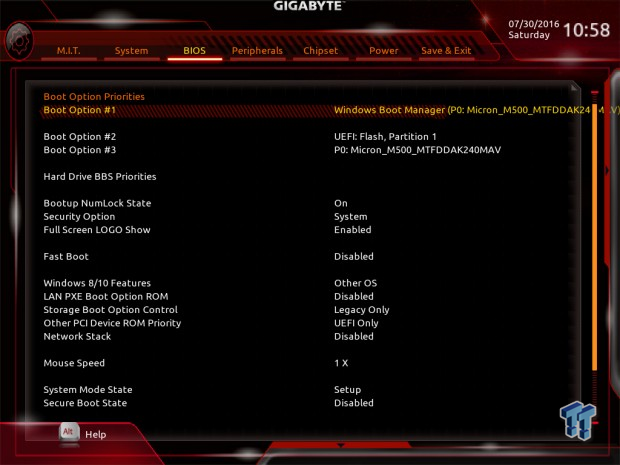Go to the Peripherals tab
The width and height of the screenshot is (620, 465).
[x=257, y=51]
